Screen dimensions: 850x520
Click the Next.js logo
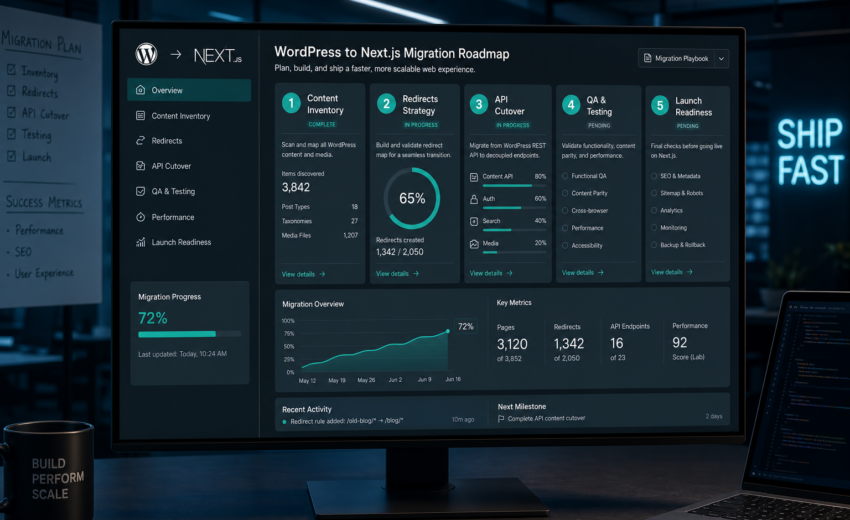pos(217,56)
